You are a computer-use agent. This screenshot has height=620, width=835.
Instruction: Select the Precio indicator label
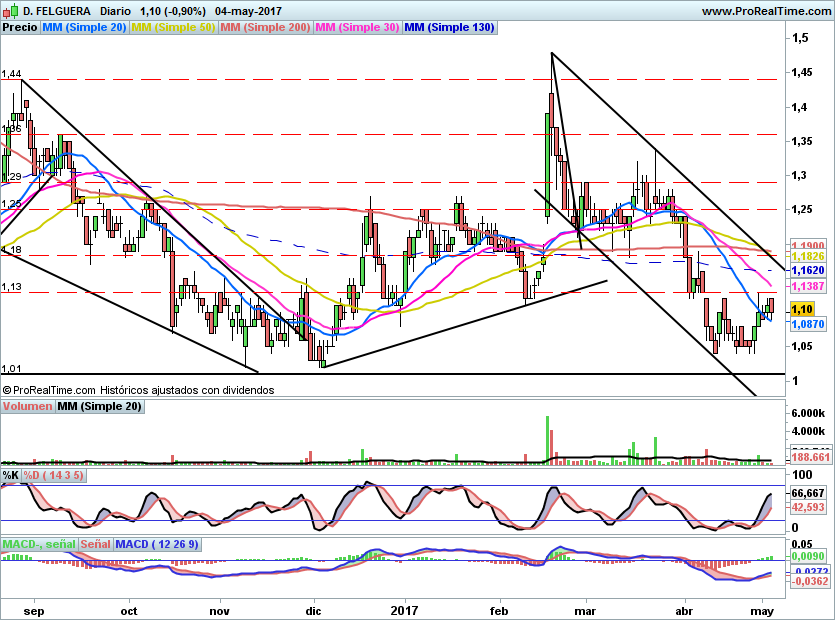(x=20, y=28)
